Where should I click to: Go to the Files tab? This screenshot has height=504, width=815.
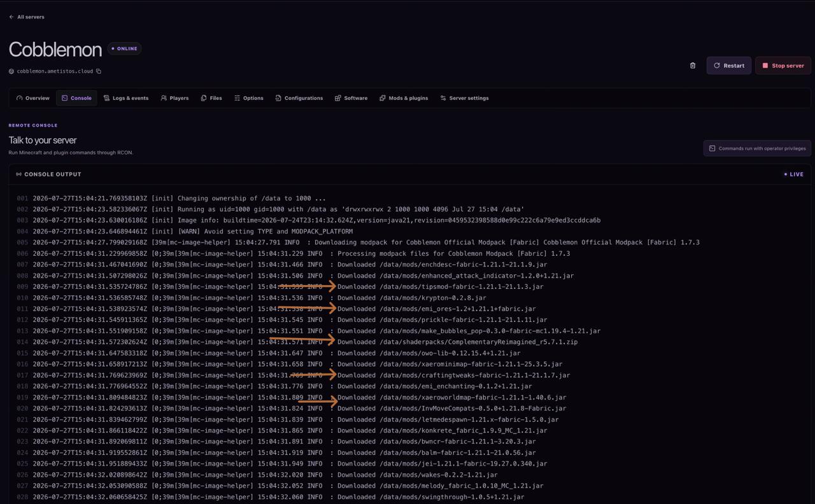point(211,98)
